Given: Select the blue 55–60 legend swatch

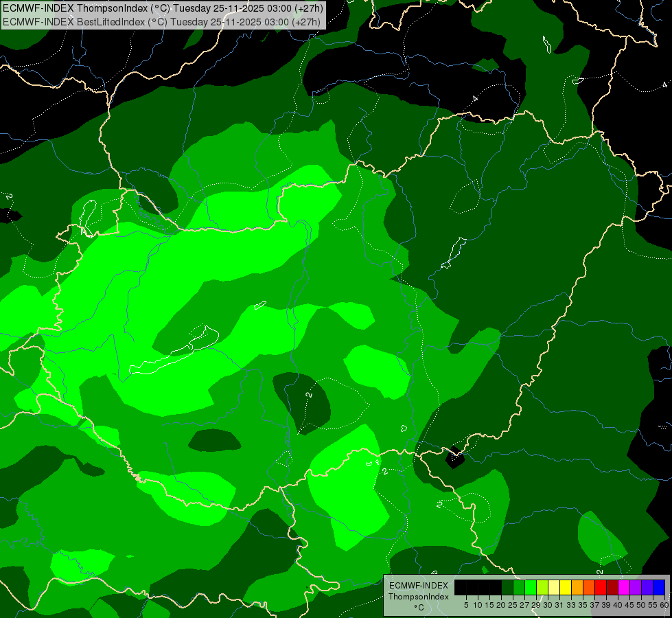Looking at the screenshot, I should point(659,587).
